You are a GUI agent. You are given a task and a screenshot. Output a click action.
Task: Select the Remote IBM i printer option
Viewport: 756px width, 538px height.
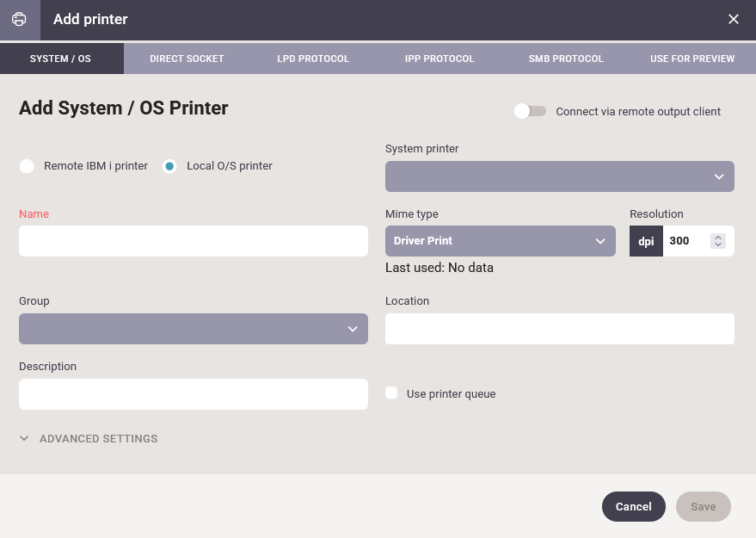click(x=27, y=166)
